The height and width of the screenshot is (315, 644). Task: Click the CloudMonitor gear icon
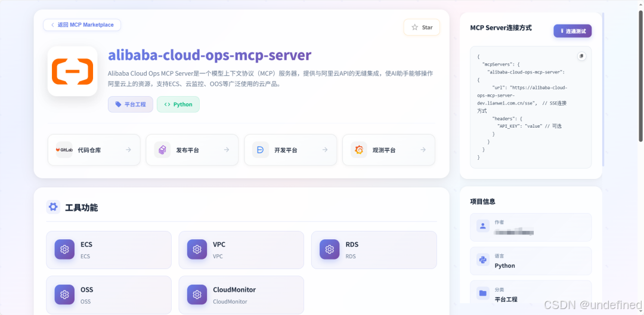[197, 295]
